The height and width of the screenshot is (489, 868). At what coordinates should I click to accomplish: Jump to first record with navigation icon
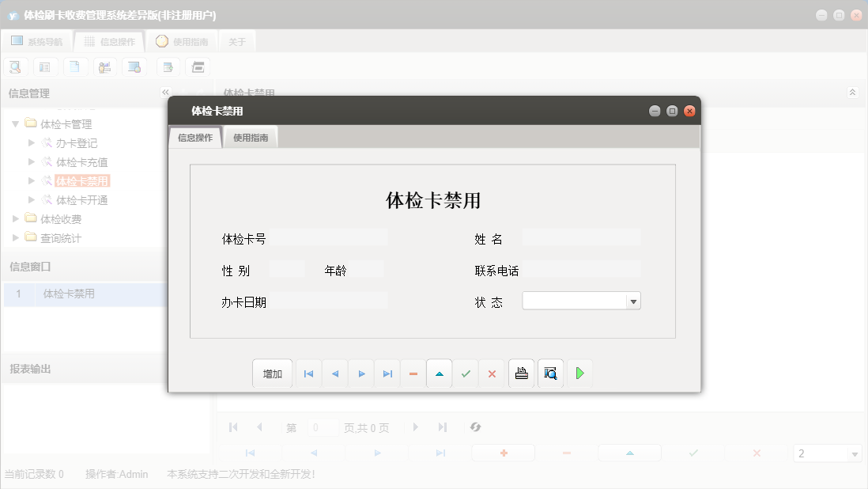point(308,373)
